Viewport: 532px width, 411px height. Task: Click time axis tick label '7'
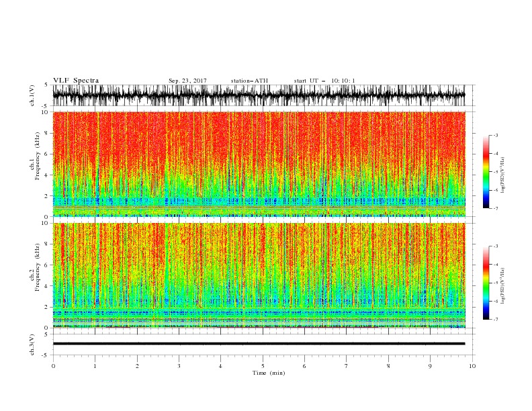click(347, 366)
